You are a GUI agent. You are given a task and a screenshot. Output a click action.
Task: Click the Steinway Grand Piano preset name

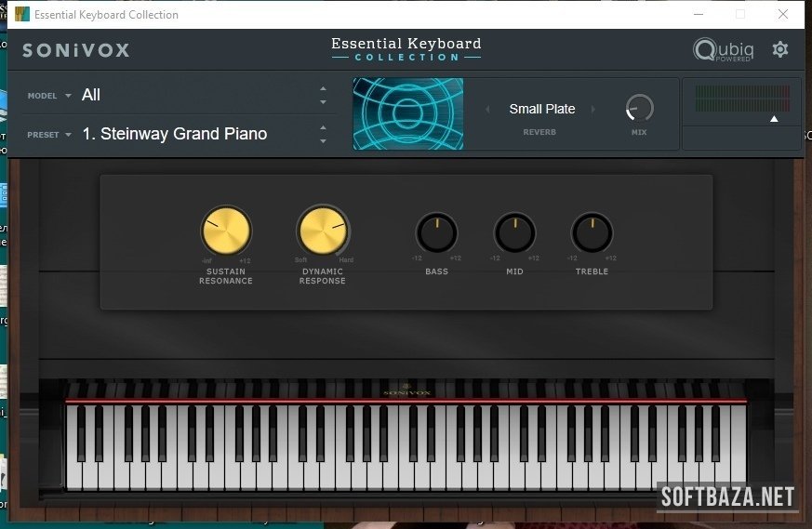[175, 134]
